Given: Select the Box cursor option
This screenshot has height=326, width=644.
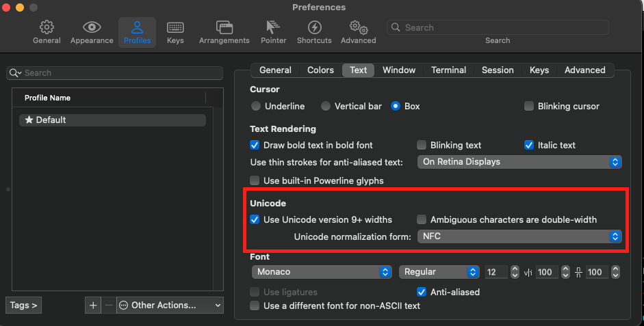Looking at the screenshot, I should coord(396,106).
